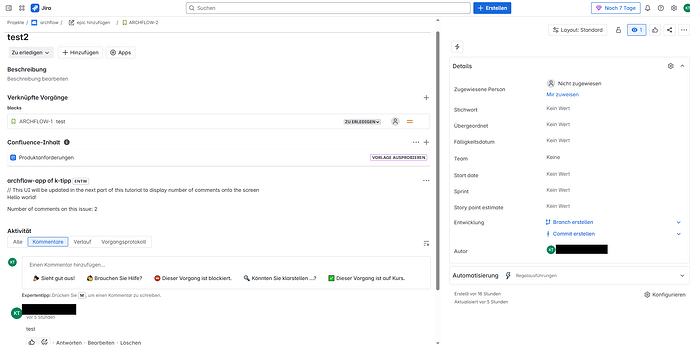Viewport: 690px width, 361px height.
Task: Click the Suchen search field
Action: tap(328, 8)
